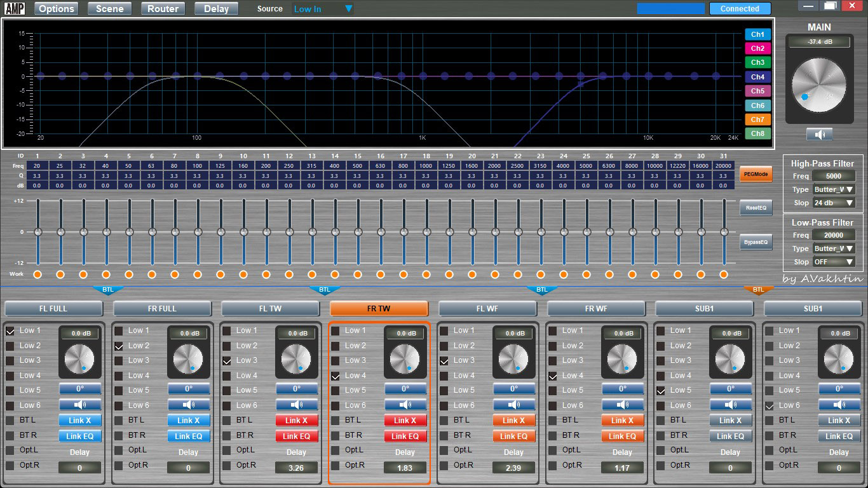Click the BypassEQ button

[x=756, y=242]
